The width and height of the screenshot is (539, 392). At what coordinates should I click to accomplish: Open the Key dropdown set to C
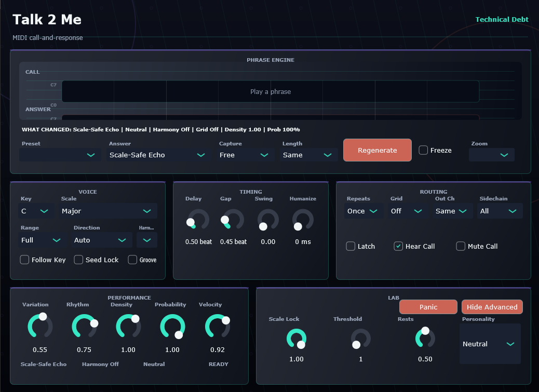click(x=36, y=211)
